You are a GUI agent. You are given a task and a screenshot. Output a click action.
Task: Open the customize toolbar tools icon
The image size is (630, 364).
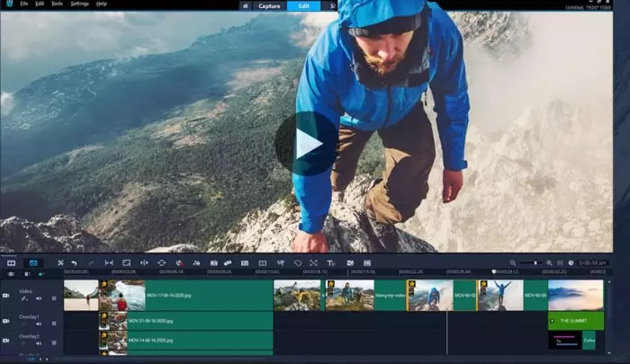pyautogui.click(x=60, y=262)
